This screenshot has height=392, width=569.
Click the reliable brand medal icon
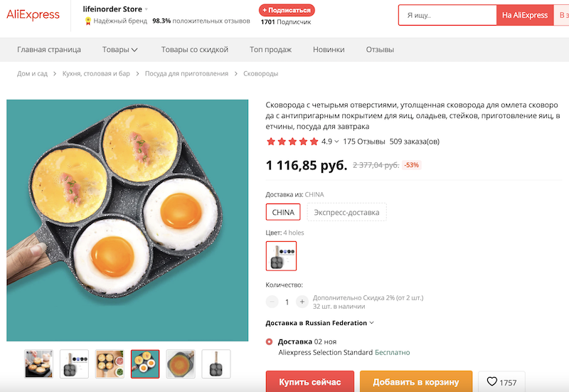coord(88,21)
